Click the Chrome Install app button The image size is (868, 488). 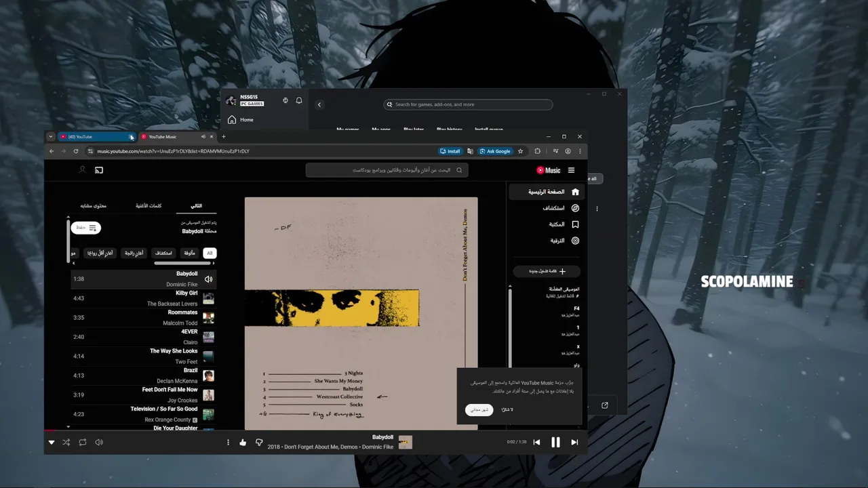point(450,151)
